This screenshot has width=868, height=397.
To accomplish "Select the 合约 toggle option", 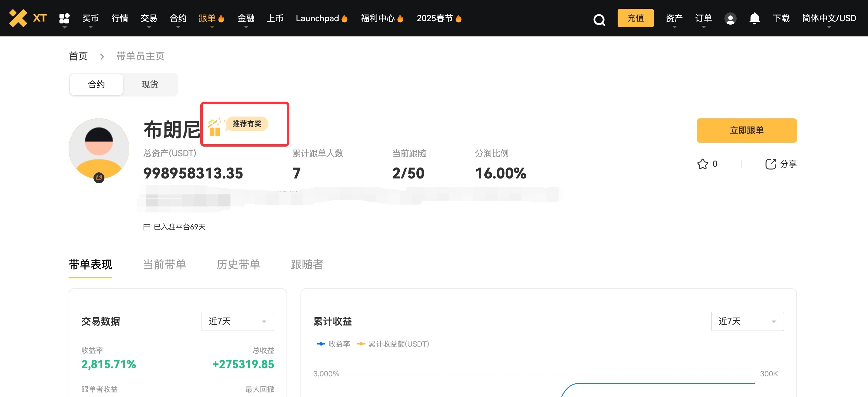I will click(97, 84).
